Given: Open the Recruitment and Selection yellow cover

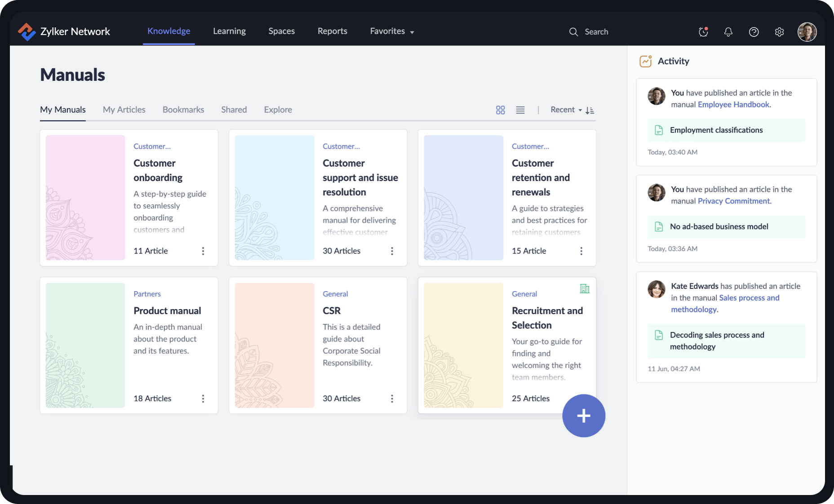Looking at the screenshot, I should pyautogui.click(x=464, y=345).
